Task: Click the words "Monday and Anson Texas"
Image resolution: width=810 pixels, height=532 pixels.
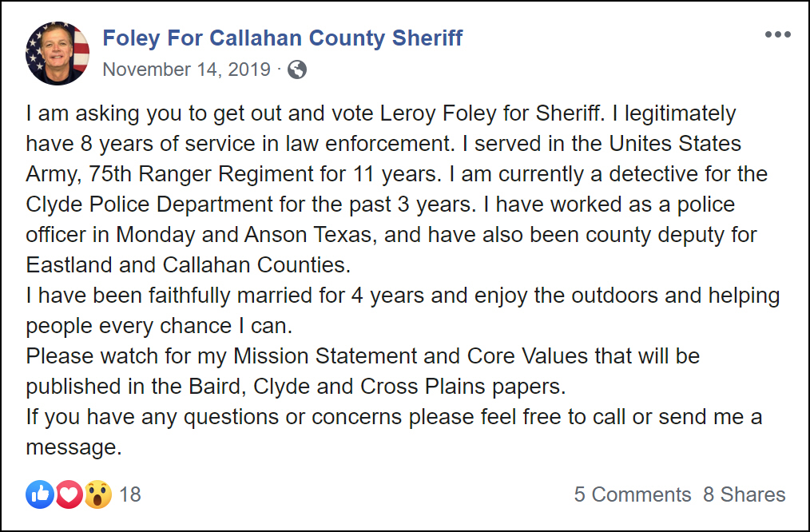Action: (x=225, y=235)
